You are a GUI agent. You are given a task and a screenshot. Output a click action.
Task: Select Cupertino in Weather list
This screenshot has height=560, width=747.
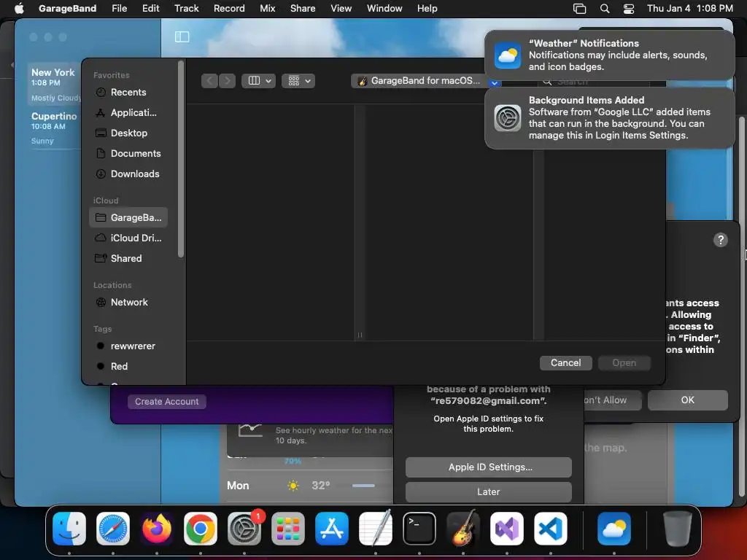tap(54, 128)
